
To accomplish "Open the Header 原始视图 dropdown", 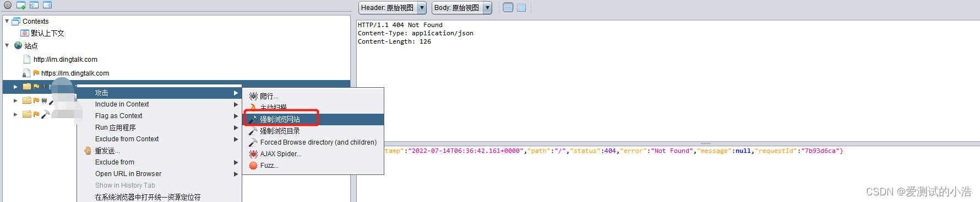I will click(x=393, y=8).
